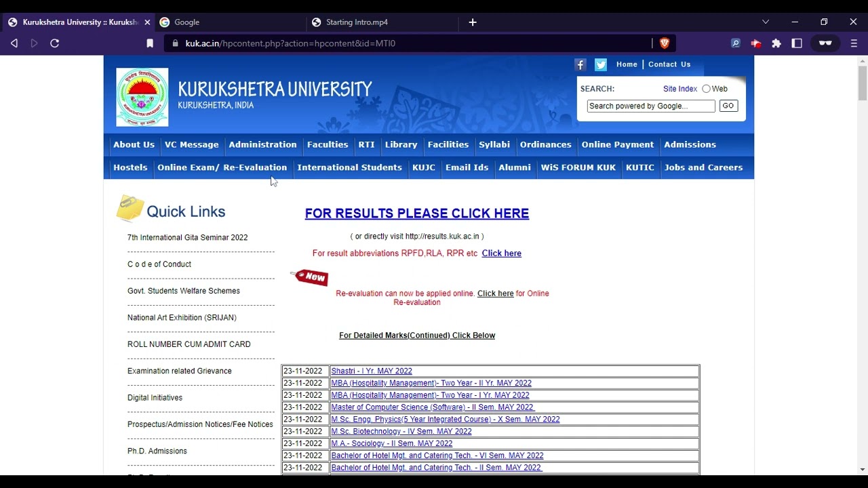Click the Home link in the header
The width and height of the screenshot is (868, 488).
[x=627, y=64]
